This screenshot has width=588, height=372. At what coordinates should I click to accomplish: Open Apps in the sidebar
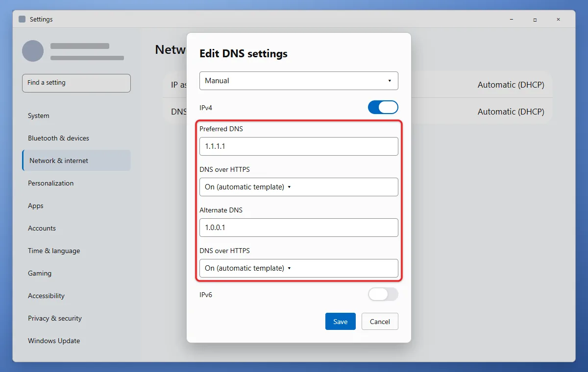76,206
